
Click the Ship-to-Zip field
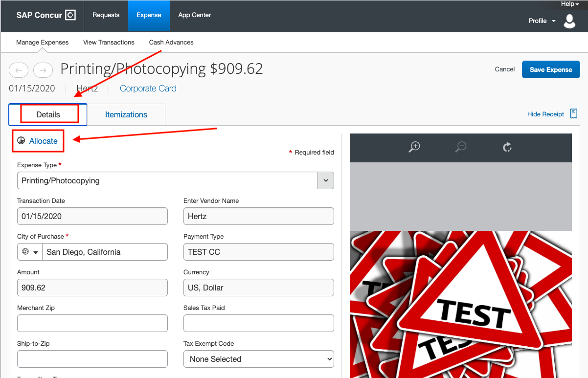(92, 359)
